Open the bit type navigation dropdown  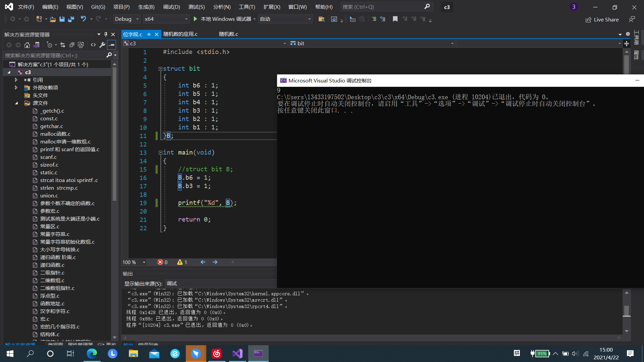(x=372, y=43)
